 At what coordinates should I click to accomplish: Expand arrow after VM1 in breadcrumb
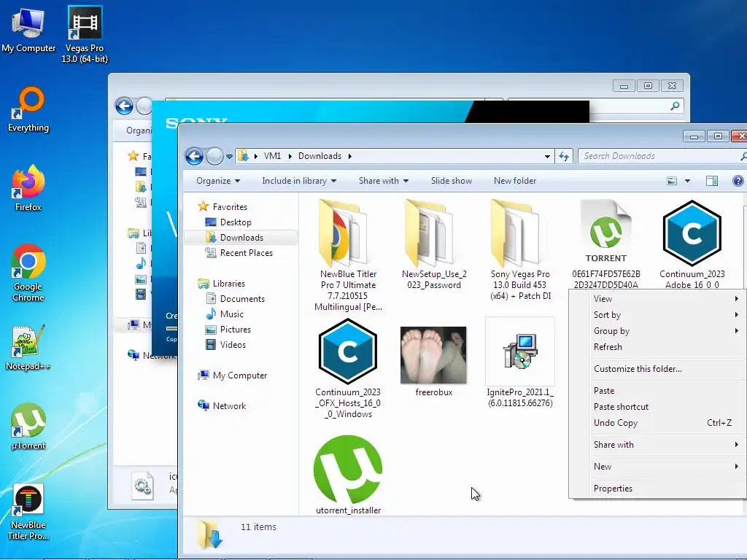point(290,156)
